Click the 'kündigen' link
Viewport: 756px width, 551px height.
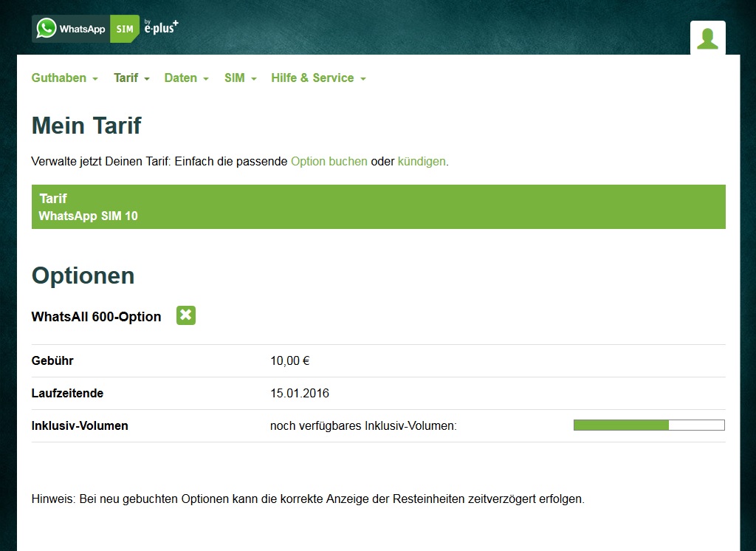click(422, 161)
